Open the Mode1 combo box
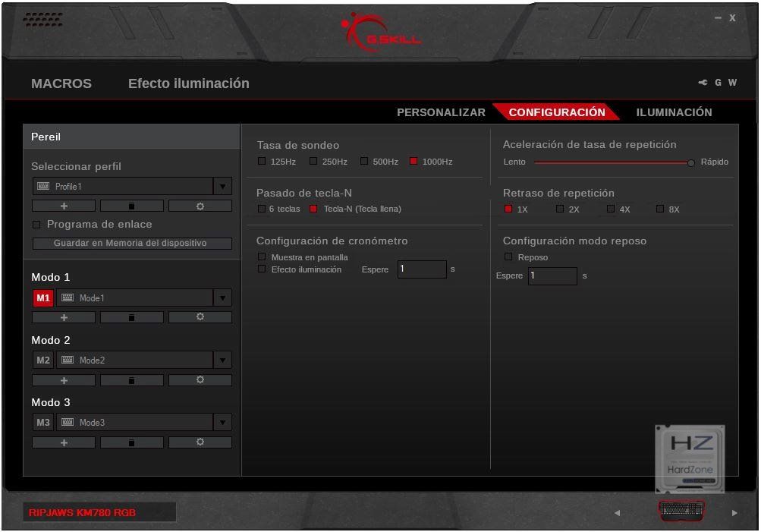This screenshot has width=761, height=532. 144,298
